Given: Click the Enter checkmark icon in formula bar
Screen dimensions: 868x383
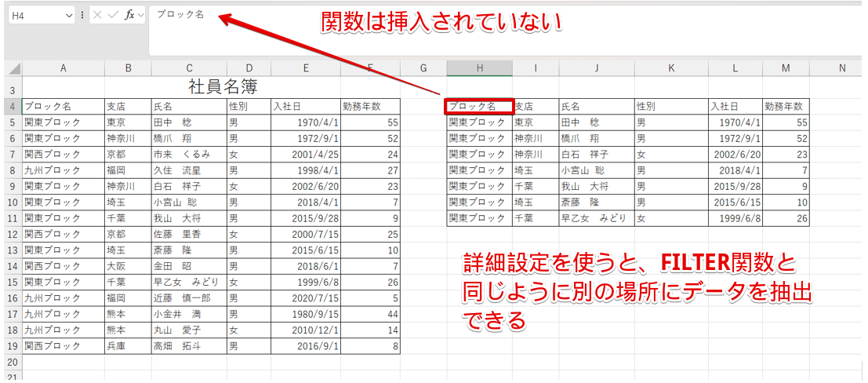Looking at the screenshot, I should point(114,15).
